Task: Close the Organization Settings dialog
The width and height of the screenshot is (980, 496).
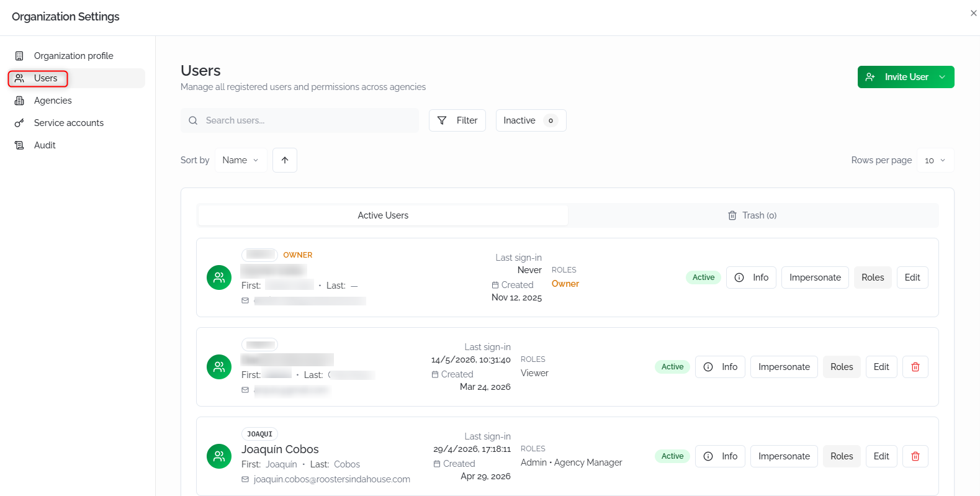Action: (x=973, y=13)
